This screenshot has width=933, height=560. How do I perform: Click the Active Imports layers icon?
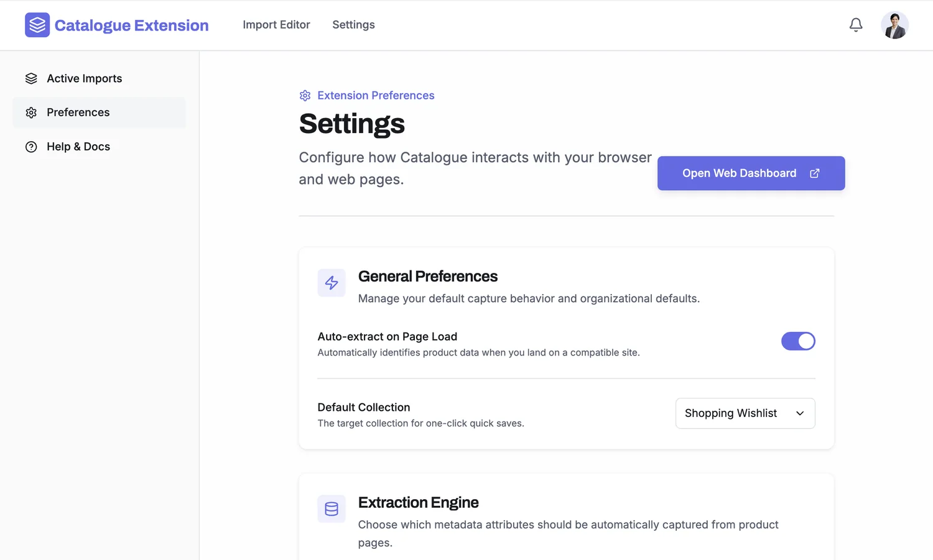point(31,78)
